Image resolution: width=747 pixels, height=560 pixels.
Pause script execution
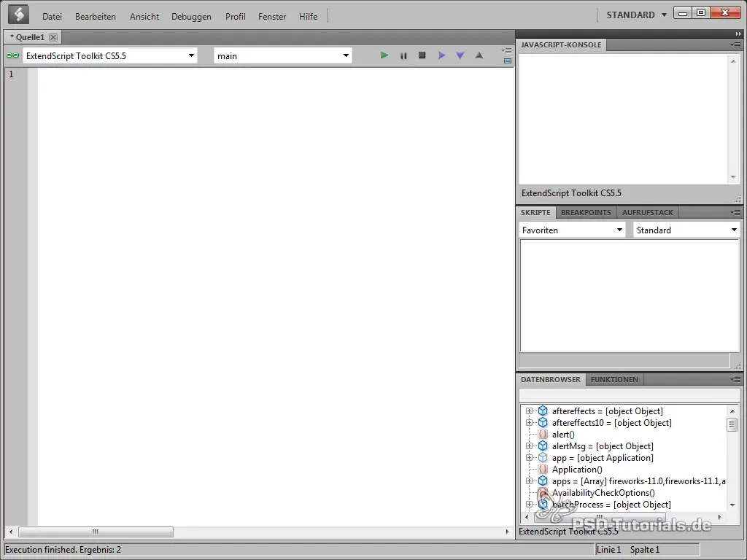tap(403, 55)
